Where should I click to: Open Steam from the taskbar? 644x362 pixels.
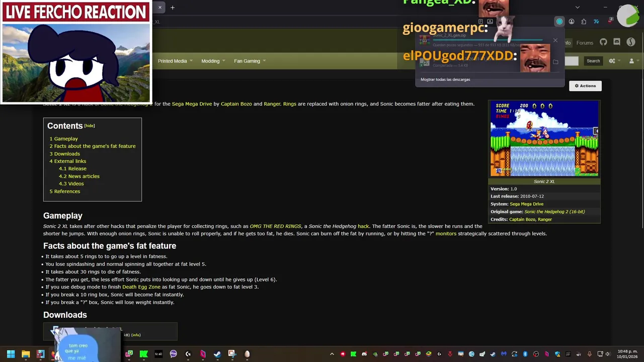coord(217,354)
